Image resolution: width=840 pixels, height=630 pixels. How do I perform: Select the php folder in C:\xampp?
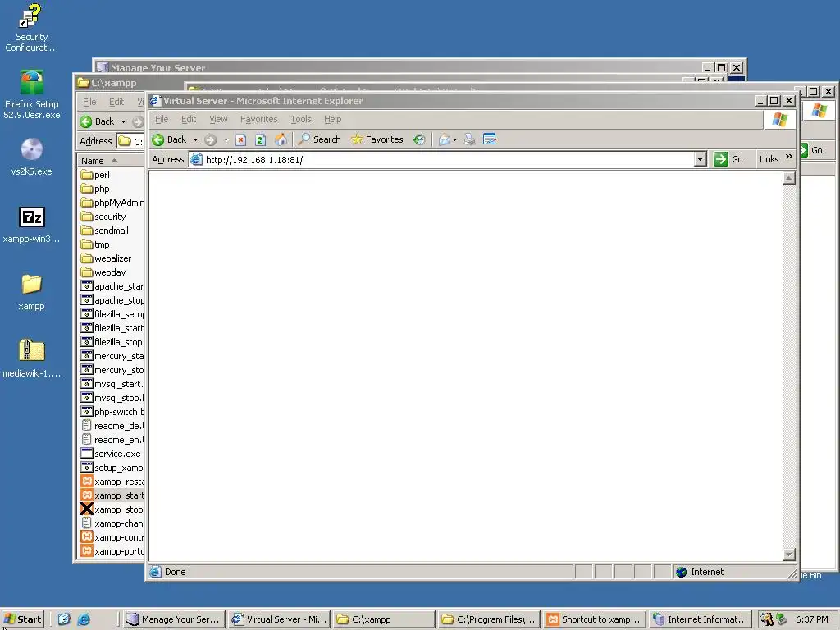[95, 189]
